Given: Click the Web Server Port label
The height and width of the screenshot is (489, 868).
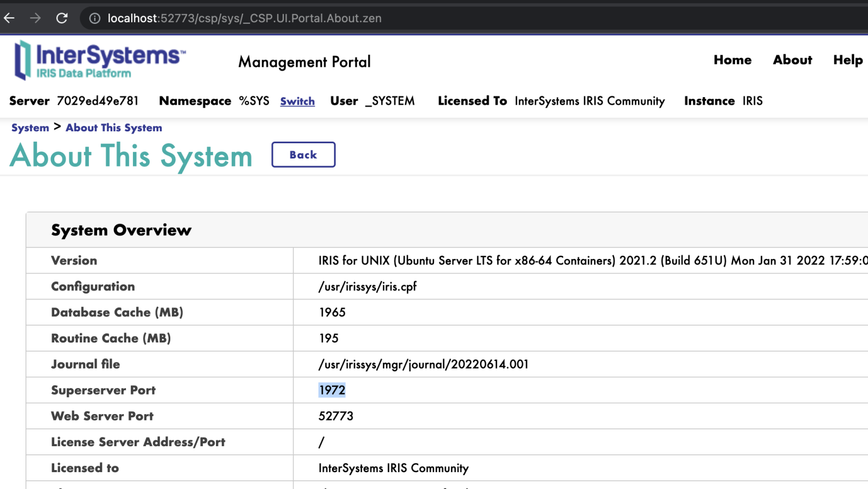Looking at the screenshot, I should 102,416.
